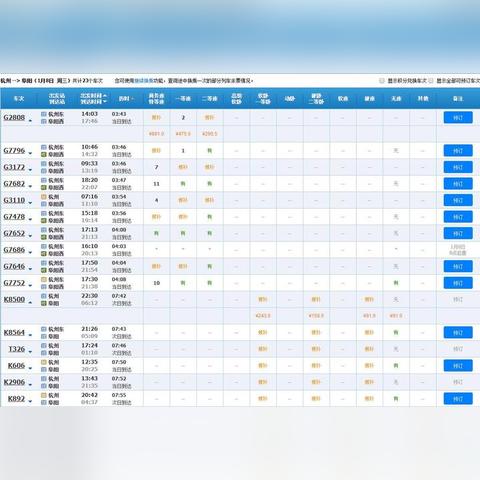Click the K2906 train number link
This screenshot has width=480, height=480.
point(14,382)
